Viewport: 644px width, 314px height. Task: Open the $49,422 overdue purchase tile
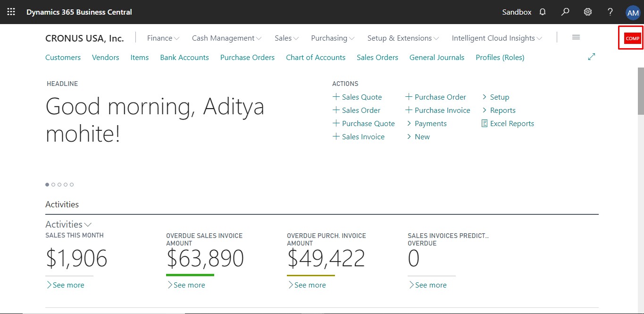click(x=326, y=258)
